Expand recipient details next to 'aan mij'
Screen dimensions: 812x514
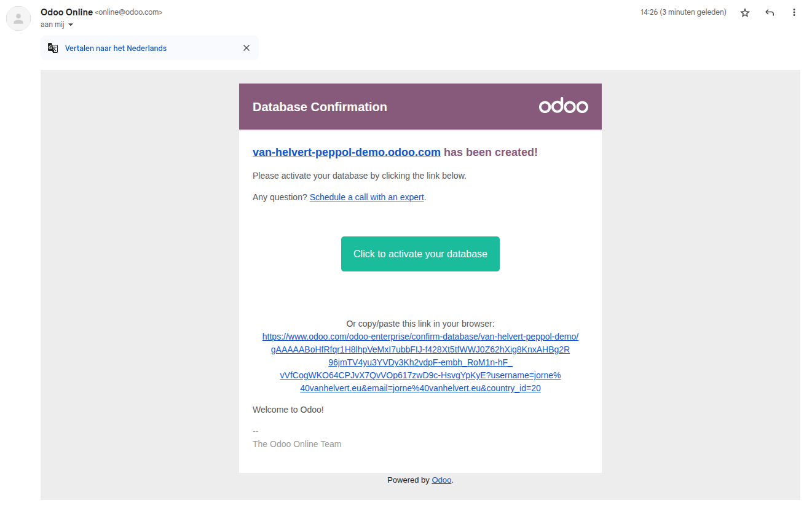(71, 25)
